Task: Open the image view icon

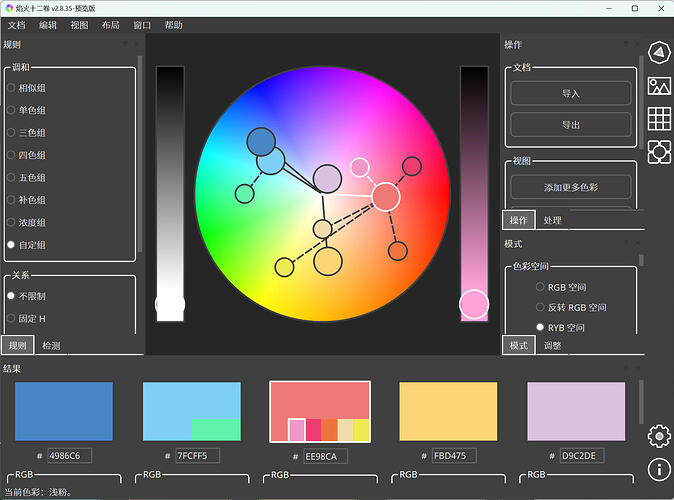Action: [658, 86]
